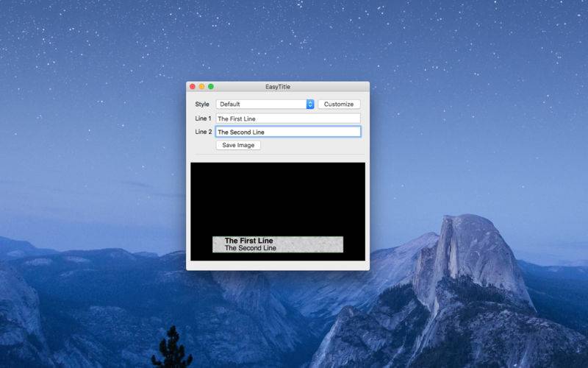
Task: Click 'The First Line' text in preview
Action: coord(248,241)
